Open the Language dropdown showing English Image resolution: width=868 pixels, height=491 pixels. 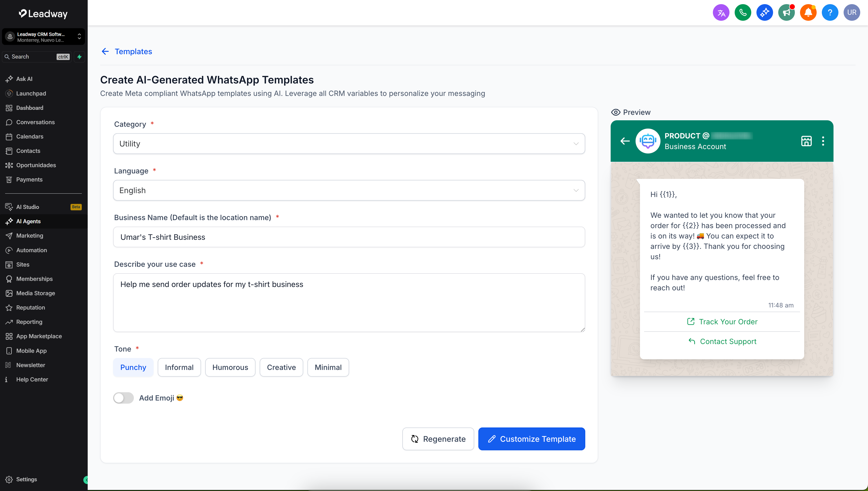[x=349, y=190]
